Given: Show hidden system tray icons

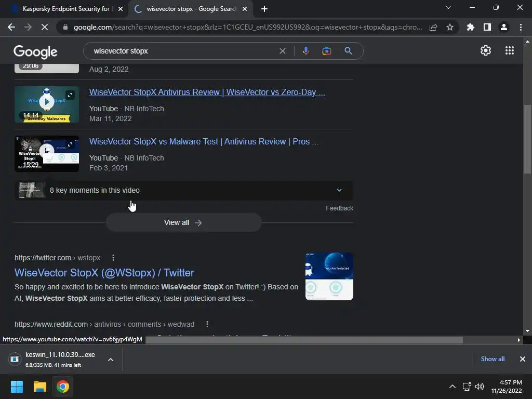Looking at the screenshot, I should click(453, 387).
